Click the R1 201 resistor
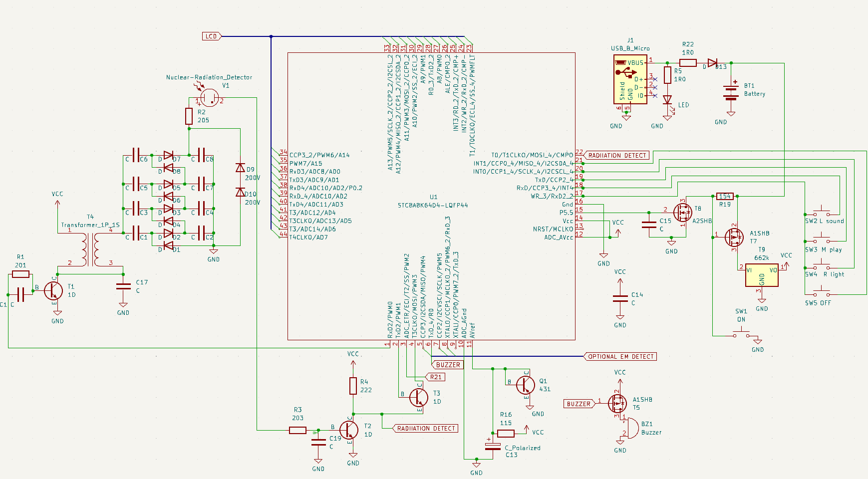The height and width of the screenshot is (479, 868). tap(20, 274)
